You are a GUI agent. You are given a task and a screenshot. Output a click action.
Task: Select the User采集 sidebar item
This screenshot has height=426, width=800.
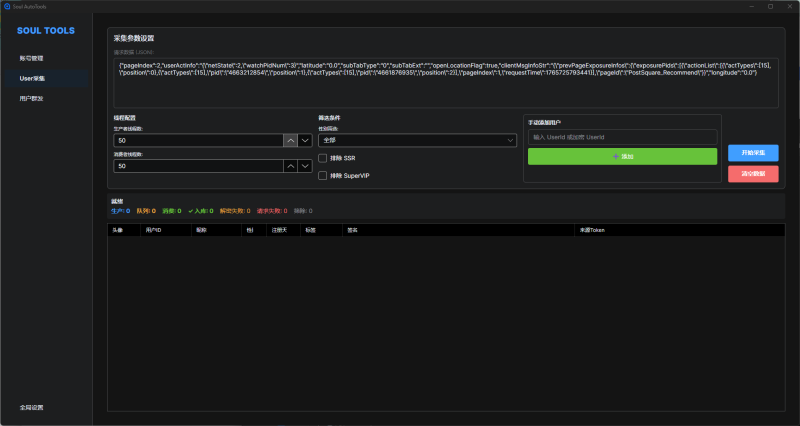[32, 78]
